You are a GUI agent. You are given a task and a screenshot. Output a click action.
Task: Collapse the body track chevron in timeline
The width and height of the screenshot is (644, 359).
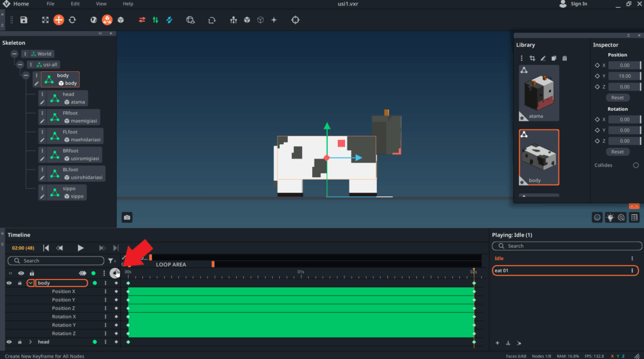30,283
